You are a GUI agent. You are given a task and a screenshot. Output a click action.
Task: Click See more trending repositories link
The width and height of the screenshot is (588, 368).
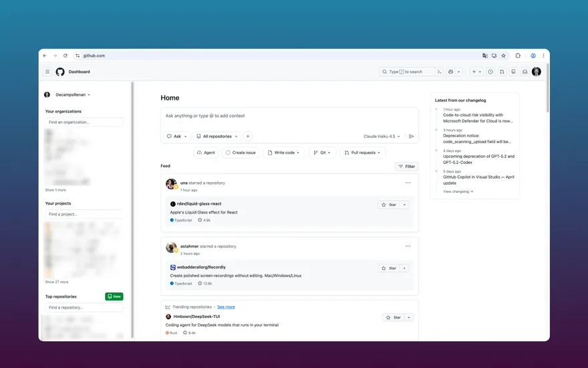(226, 307)
